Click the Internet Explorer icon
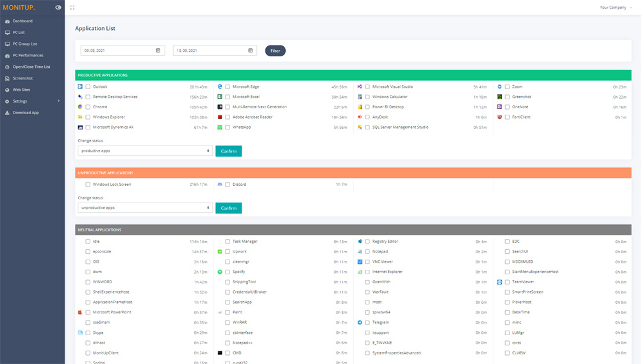Screen dimensions: 641x364 click(360, 272)
